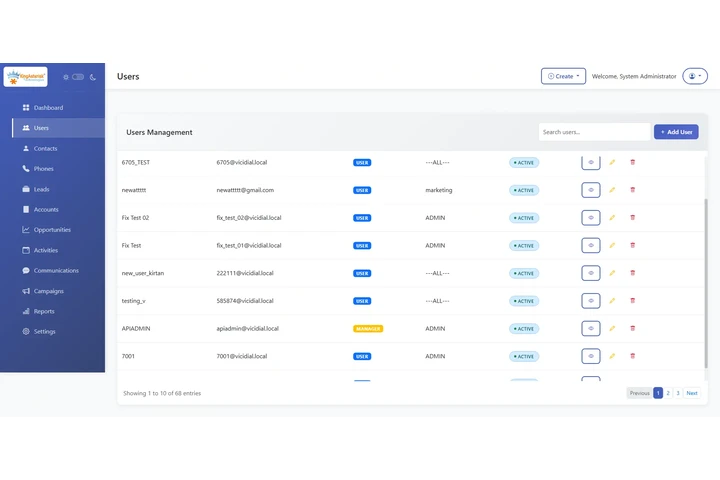Viewport: 720px width, 480px height.
Task: Click the Phones icon in the sidebar
Action: coord(26,169)
